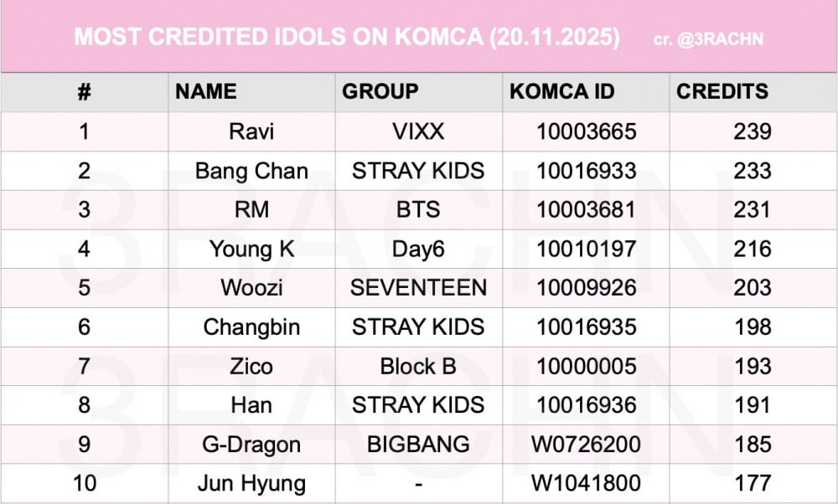This screenshot has height=504, width=838.
Task: Select the Changbin name cell
Action: 251,327
